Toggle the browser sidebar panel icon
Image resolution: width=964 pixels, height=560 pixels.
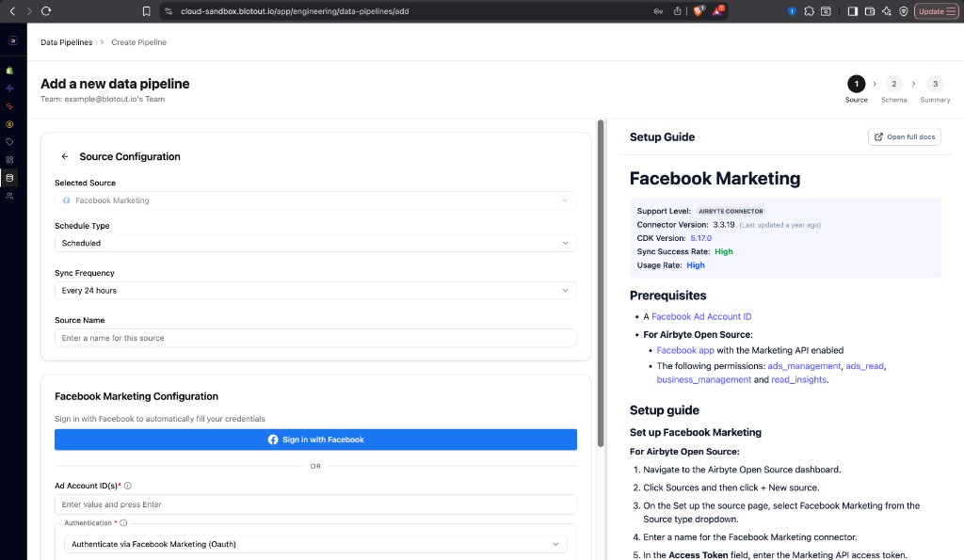(853, 11)
